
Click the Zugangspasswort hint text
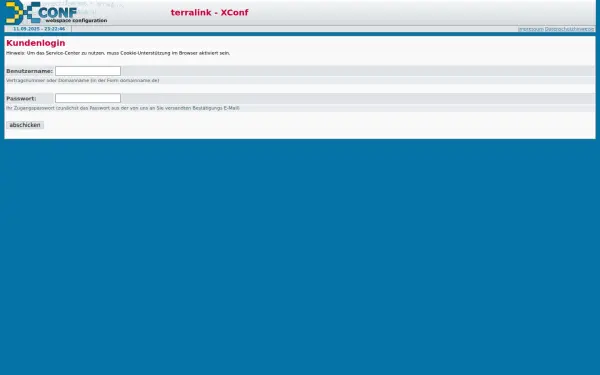pos(123,108)
